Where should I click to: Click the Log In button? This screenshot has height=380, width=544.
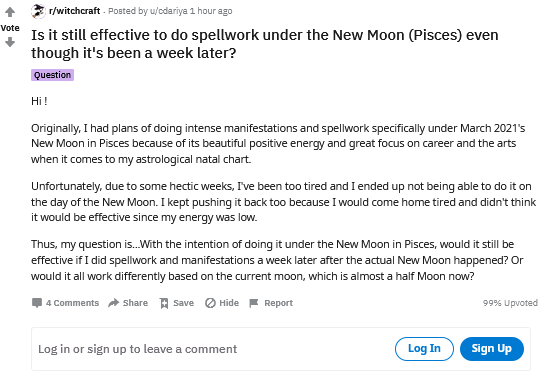tap(424, 348)
